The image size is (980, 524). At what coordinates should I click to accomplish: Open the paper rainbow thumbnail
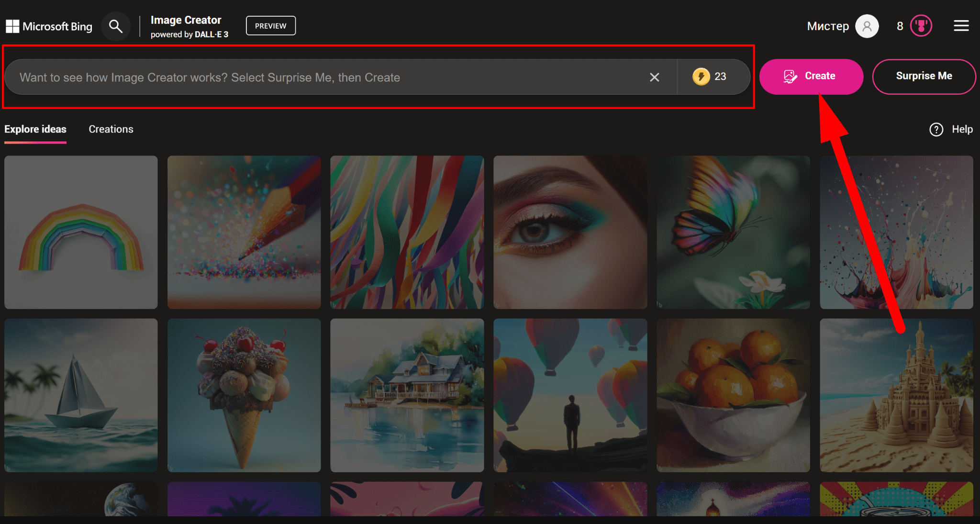(81, 232)
